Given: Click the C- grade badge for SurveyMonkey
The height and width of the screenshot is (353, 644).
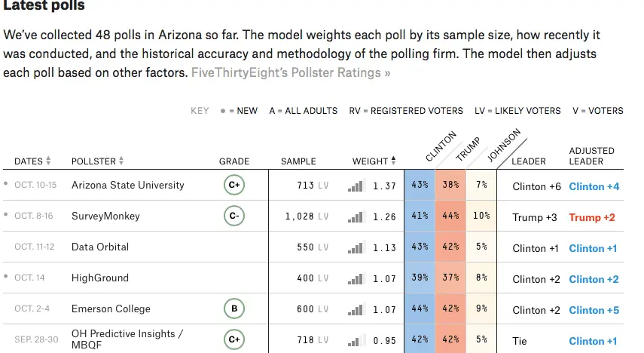Looking at the screenshot, I should click(233, 216).
